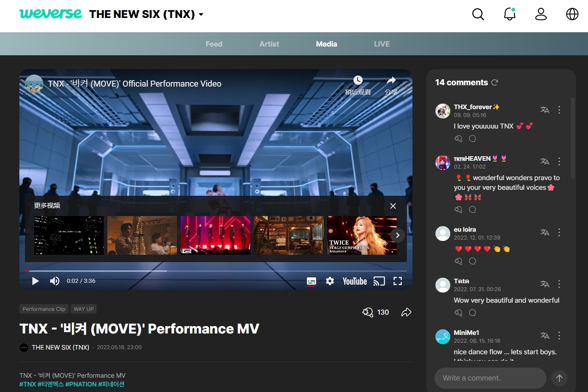Image resolution: width=588 pixels, height=392 pixels.
Task: Cheer HEAVEN's comment
Action: click(x=459, y=210)
